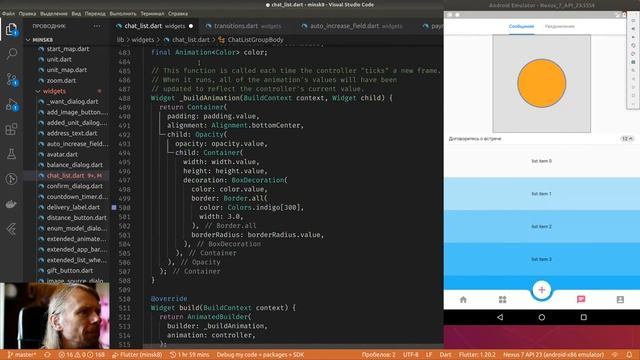Viewport: 640px width, 360px height.
Task: Open the UTF-8 encoding selector
Action: (x=411, y=355)
